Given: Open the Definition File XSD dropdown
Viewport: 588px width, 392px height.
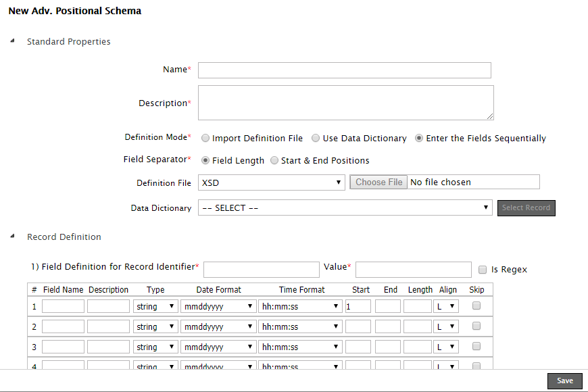Looking at the screenshot, I should click(x=272, y=182).
